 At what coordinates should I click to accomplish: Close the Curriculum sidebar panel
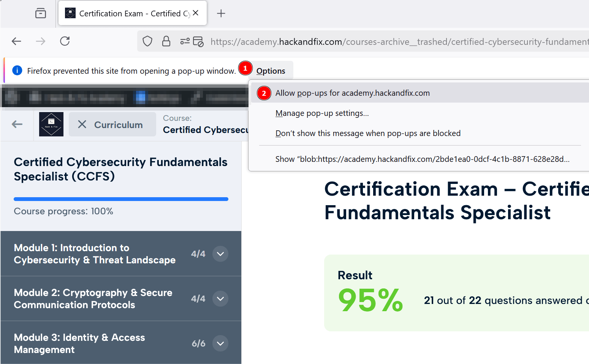pyautogui.click(x=82, y=124)
